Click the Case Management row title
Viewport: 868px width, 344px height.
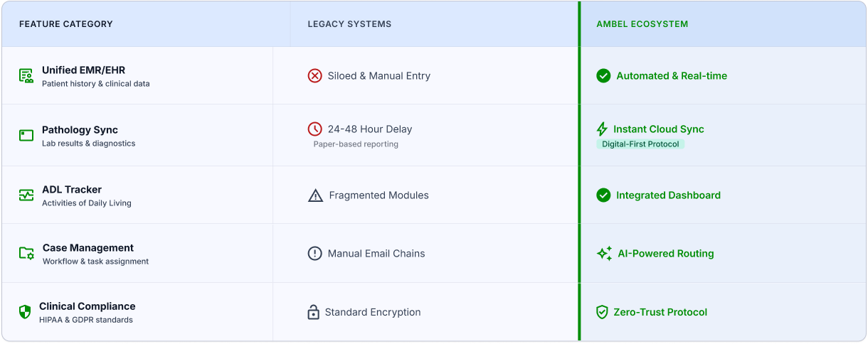point(88,248)
